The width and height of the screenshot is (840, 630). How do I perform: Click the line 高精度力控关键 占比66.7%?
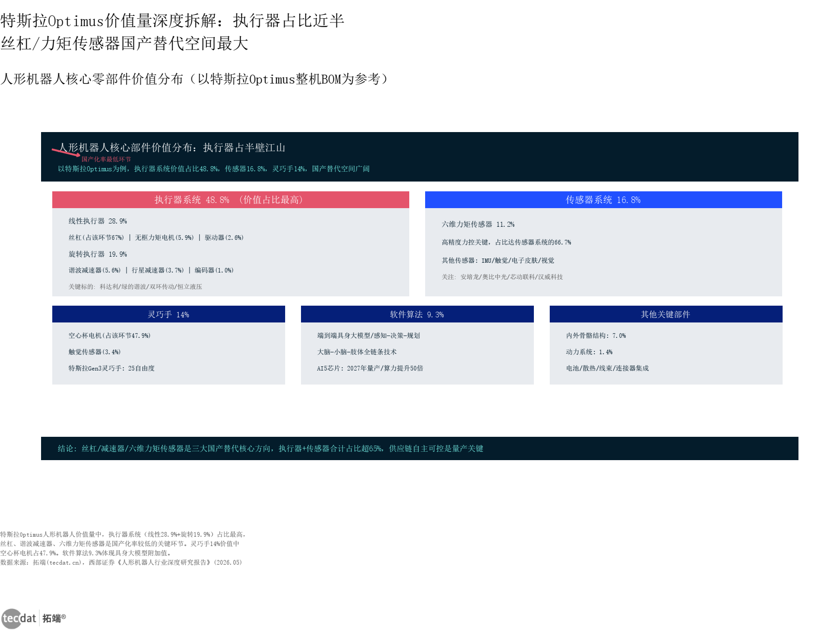coord(506,242)
